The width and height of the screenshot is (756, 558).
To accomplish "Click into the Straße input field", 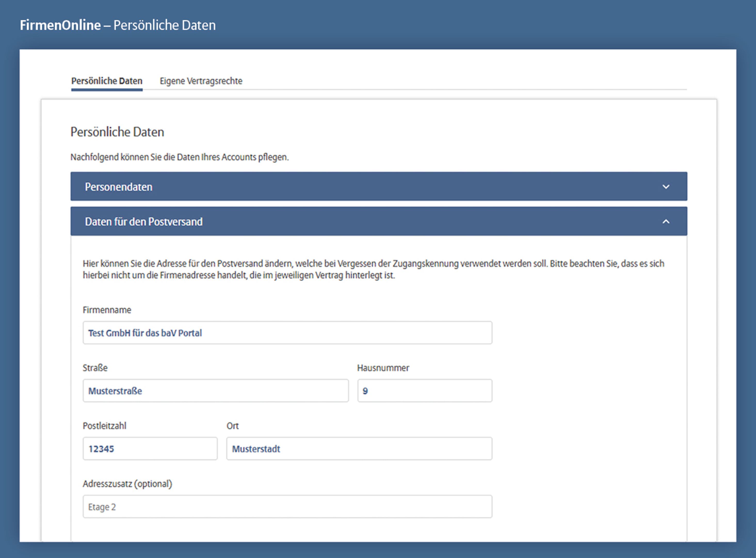I will 216,391.
